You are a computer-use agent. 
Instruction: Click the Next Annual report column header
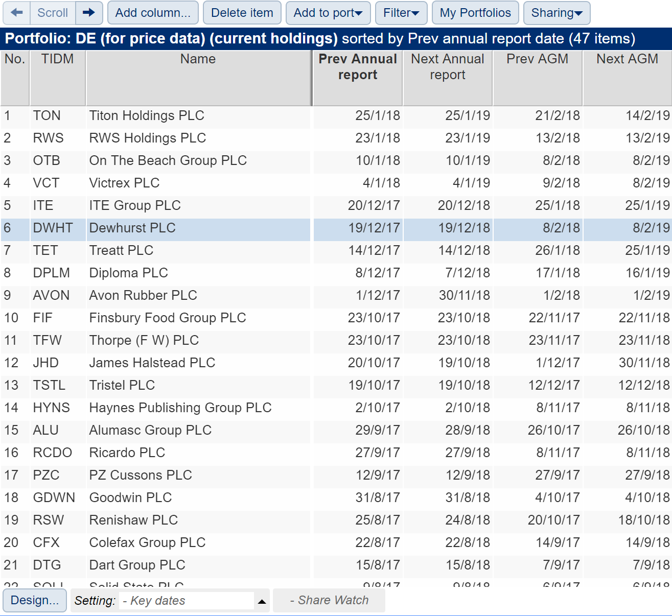click(448, 78)
